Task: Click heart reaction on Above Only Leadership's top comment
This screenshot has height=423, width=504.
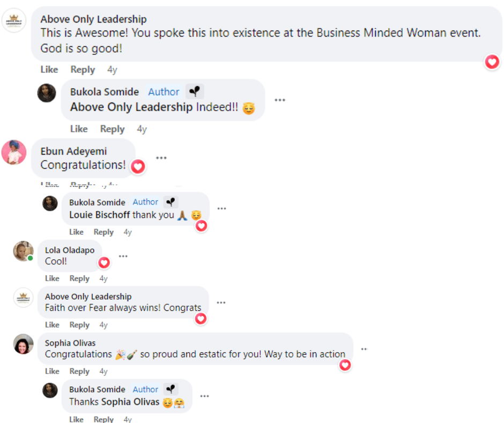Action: (492, 62)
